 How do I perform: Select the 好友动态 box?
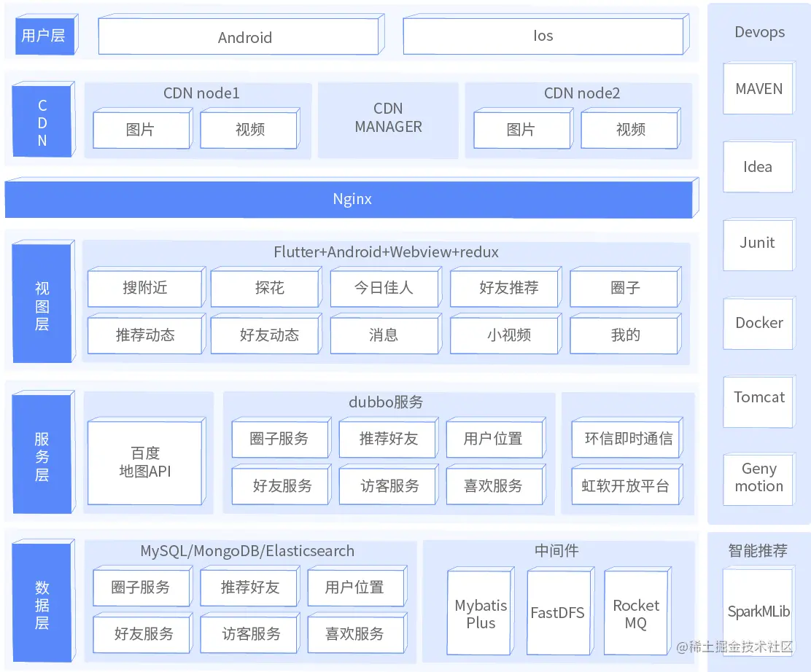pos(266,334)
